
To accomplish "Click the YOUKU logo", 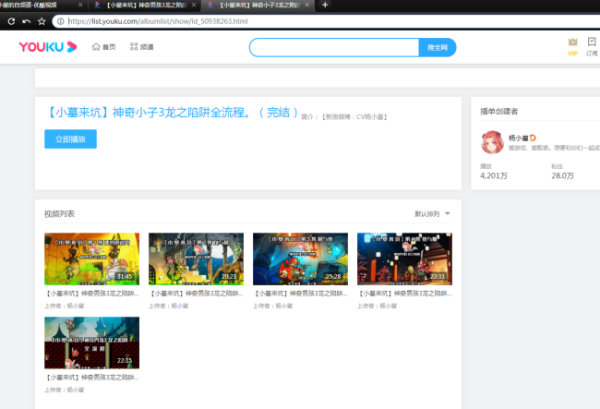I will pos(46,47).
